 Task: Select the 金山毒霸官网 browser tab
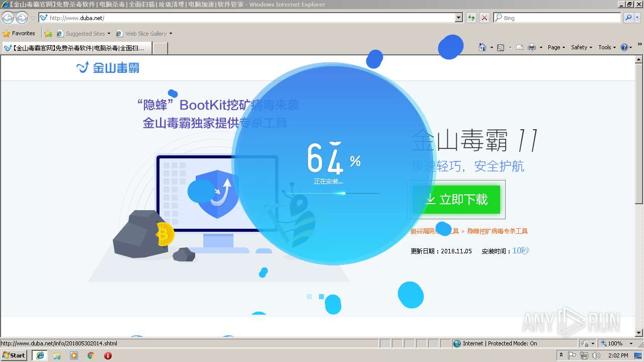tap(76, 48)
